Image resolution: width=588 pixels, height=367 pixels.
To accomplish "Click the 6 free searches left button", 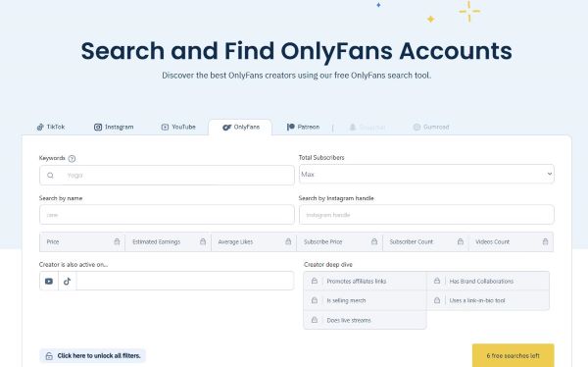I will tap(513, 356).
